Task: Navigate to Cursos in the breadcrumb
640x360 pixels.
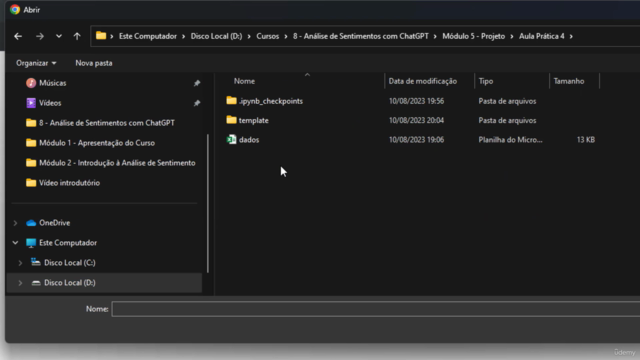Action: click(267, 36)
